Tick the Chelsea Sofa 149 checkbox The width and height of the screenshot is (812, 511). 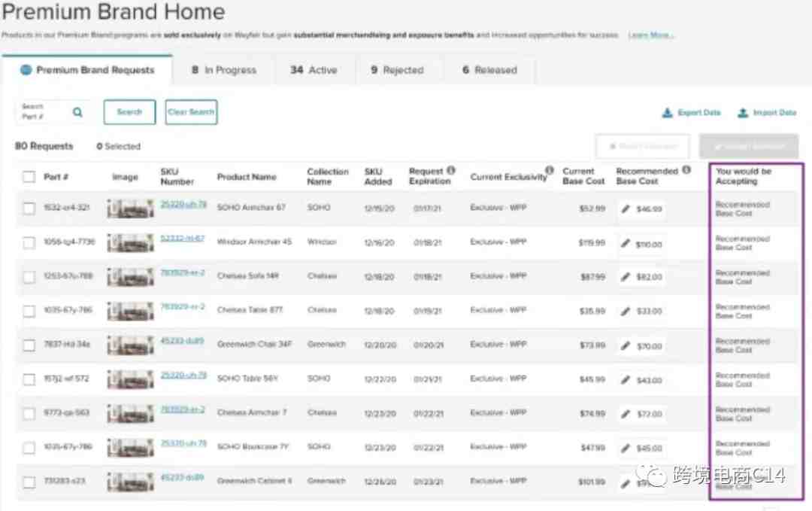(x=29, y=277)
